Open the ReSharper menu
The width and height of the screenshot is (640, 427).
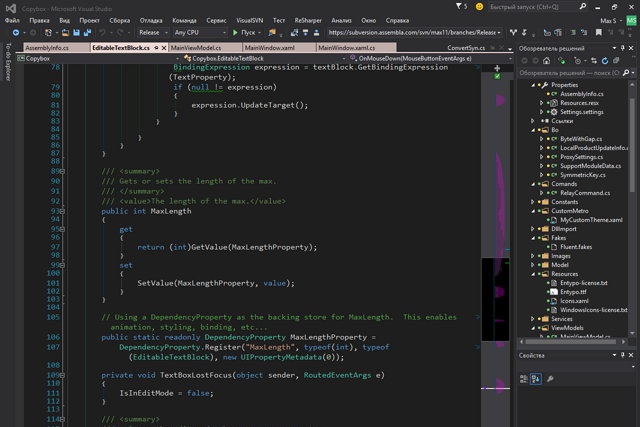coord(308,20)
